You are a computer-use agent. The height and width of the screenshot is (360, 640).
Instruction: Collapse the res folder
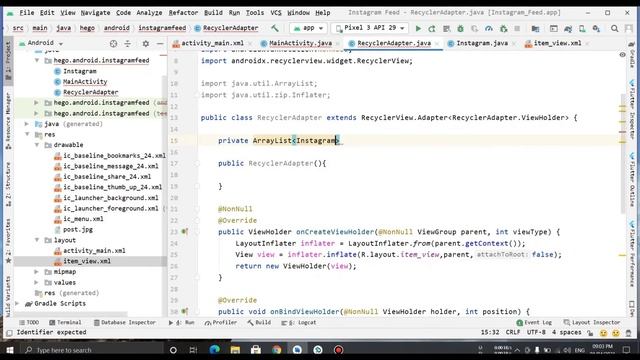(27, 134)
